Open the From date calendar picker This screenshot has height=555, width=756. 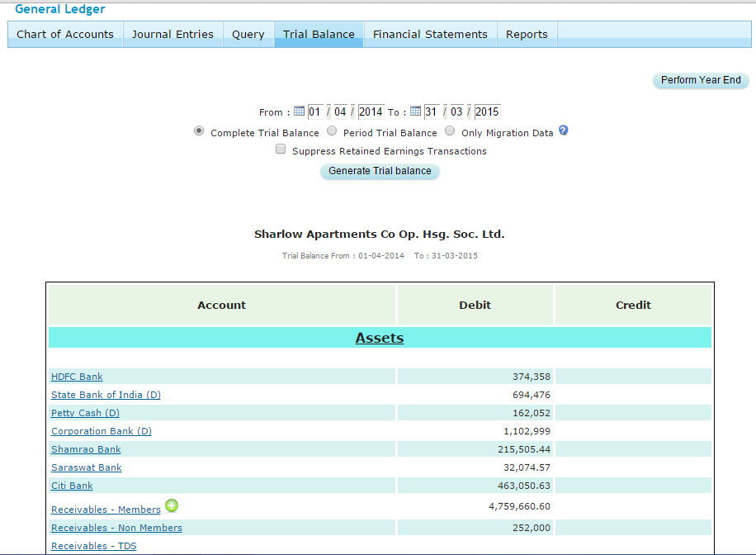[299, 111]
